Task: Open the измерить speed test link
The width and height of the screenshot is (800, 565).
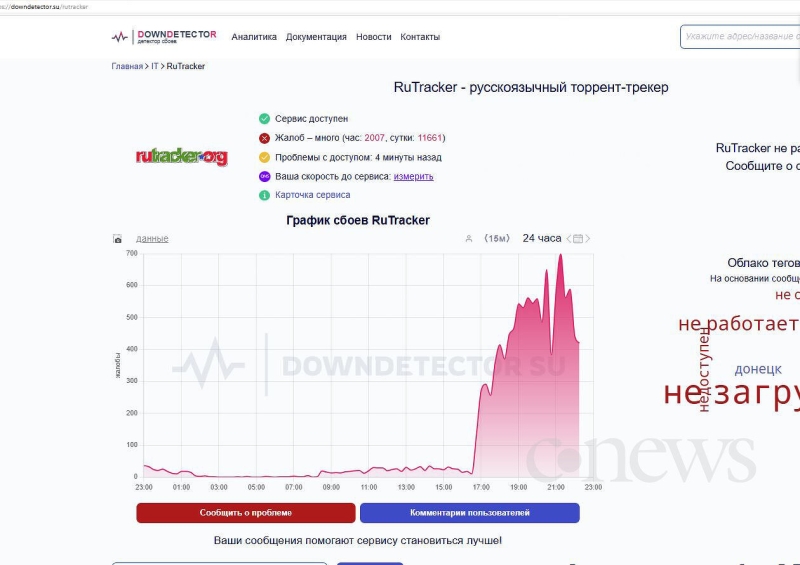Action: pos(413,176)
